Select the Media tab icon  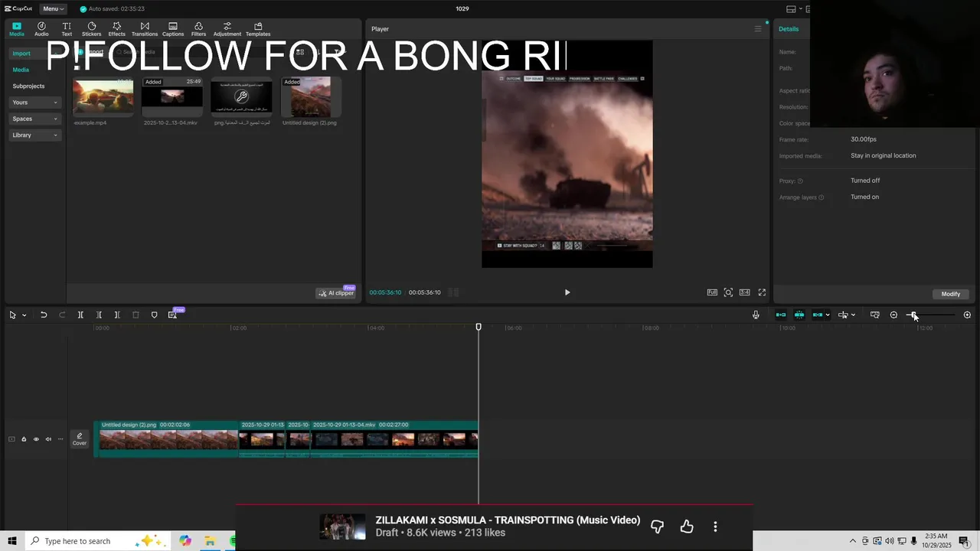[x=17, y=29]
